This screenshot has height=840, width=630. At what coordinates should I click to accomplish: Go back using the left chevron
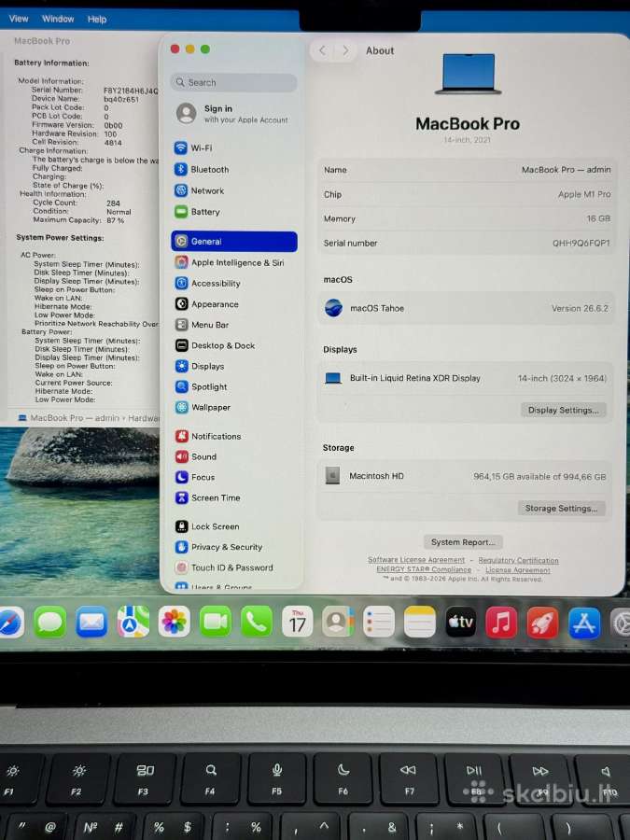tap(322, 50)
